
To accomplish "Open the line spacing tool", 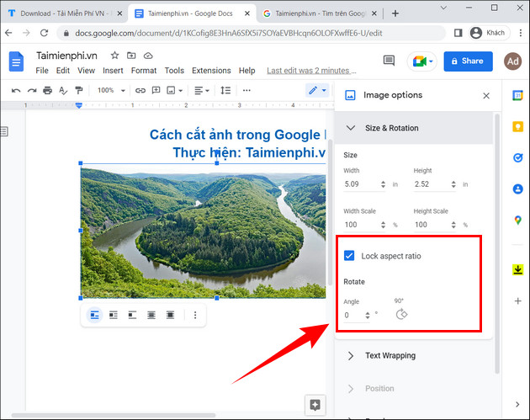I will 225,90.
